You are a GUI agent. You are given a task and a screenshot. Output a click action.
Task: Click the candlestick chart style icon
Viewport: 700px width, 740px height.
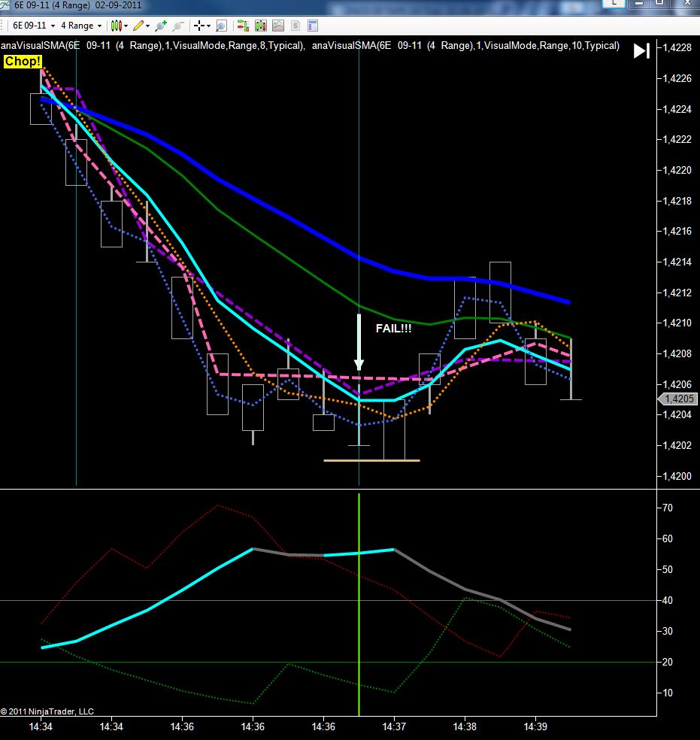pos(116,26)
